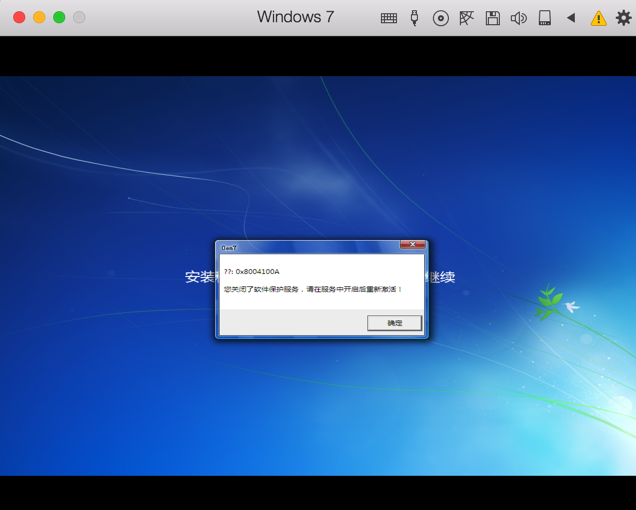Viewport: 636px width, 510px height.
Task: Click the Windows 7 window title
Action: (x=295, y=17)
